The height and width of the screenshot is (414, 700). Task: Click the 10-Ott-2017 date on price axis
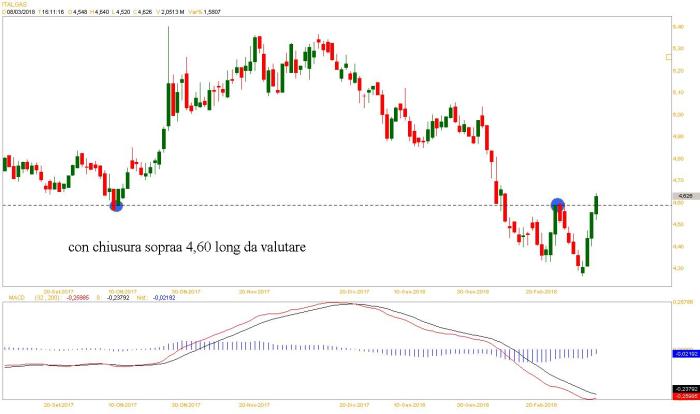coord(120,292)
